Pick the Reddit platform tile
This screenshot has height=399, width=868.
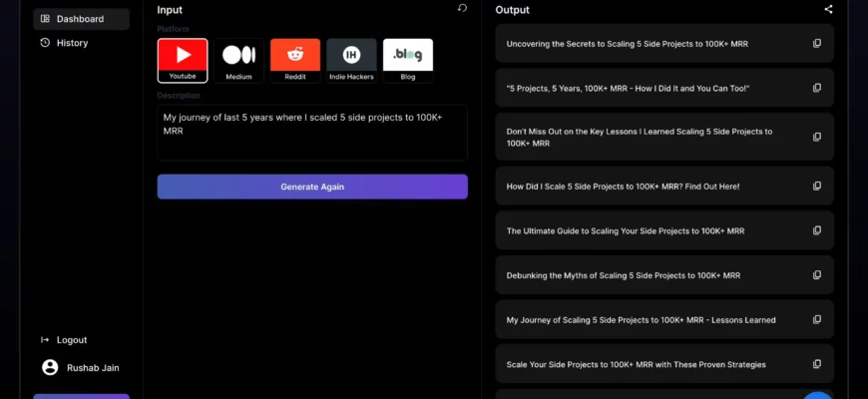(x=295, y=60)
